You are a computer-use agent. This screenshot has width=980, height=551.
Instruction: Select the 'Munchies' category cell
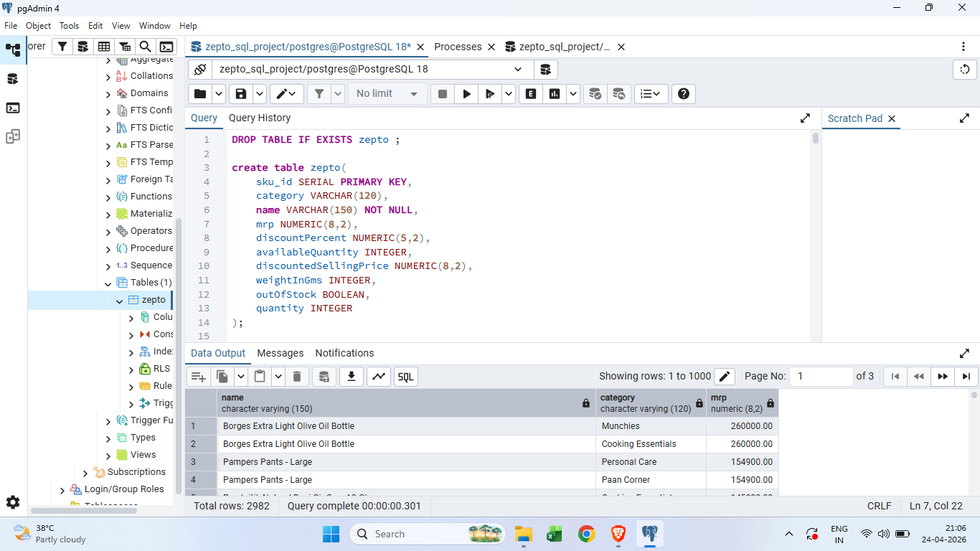coord(651,426)
